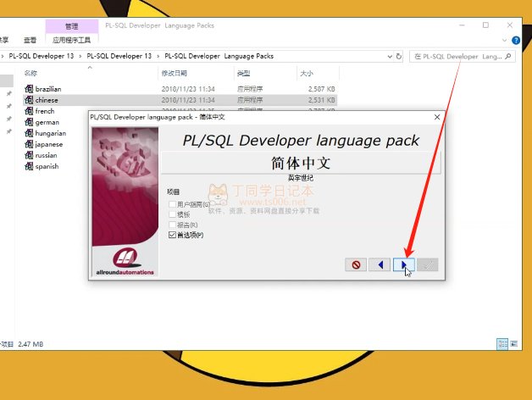Click the 'brazilian' file name

48,89
